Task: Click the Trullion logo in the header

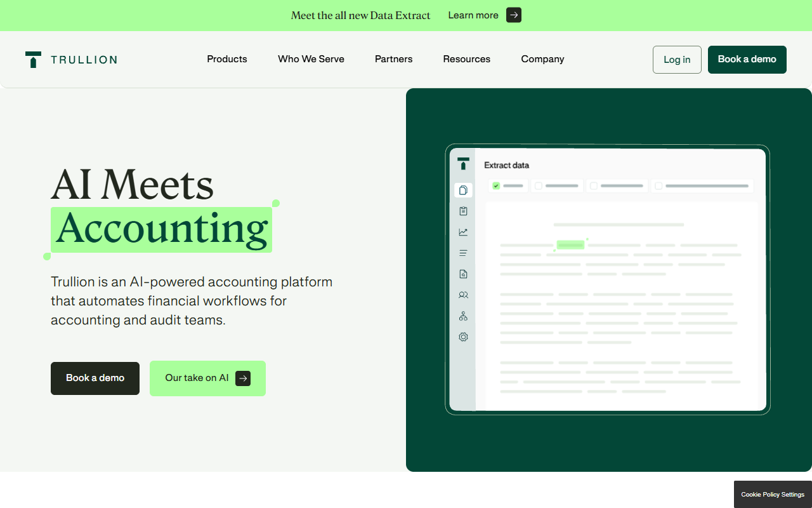Action: pyautogui.click(x=71, y=60)
